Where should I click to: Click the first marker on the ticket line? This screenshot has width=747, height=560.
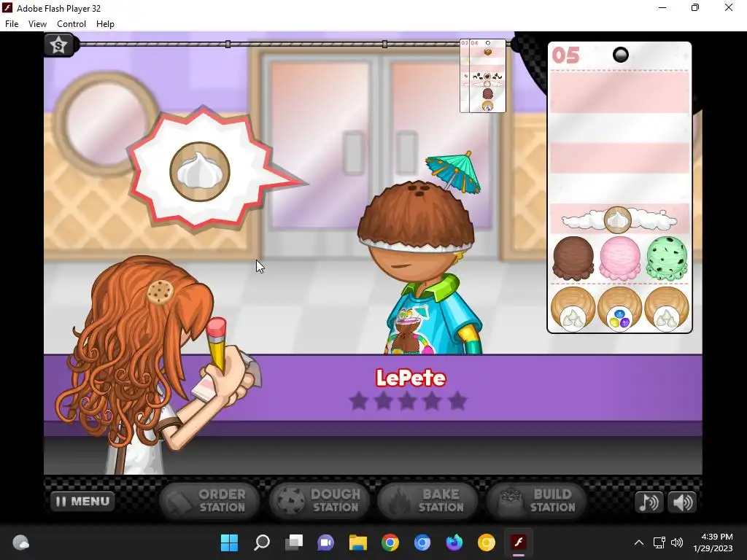coord(228,44)
